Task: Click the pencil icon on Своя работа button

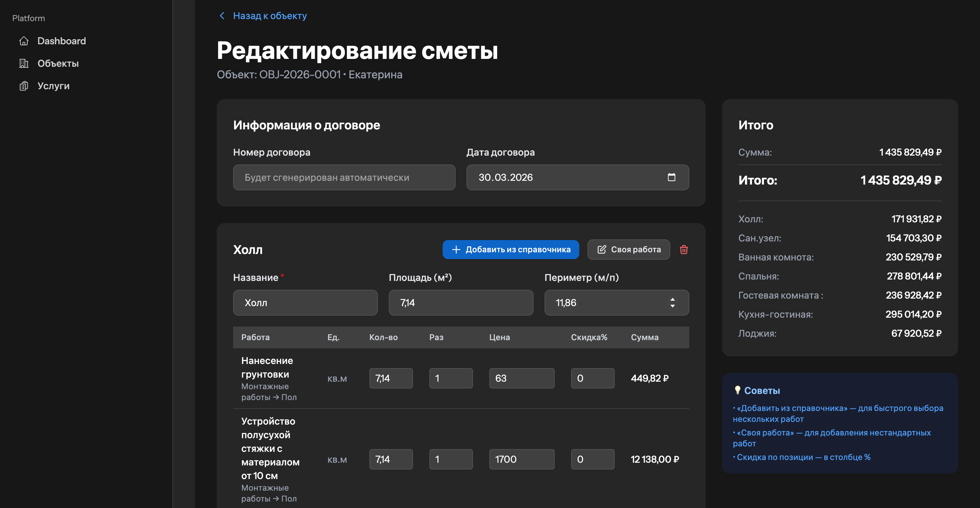Action: tap(601, 250)
